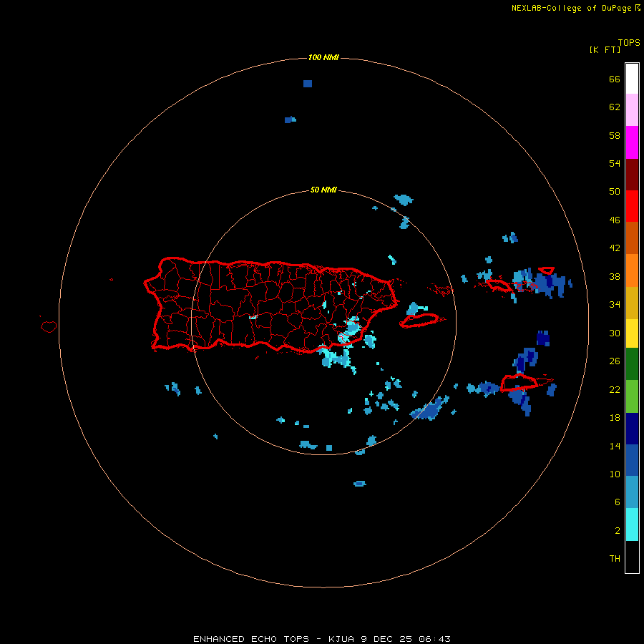Click the light pink legend swatch
This screenshot has width=644, height=644.
point(632,110)
